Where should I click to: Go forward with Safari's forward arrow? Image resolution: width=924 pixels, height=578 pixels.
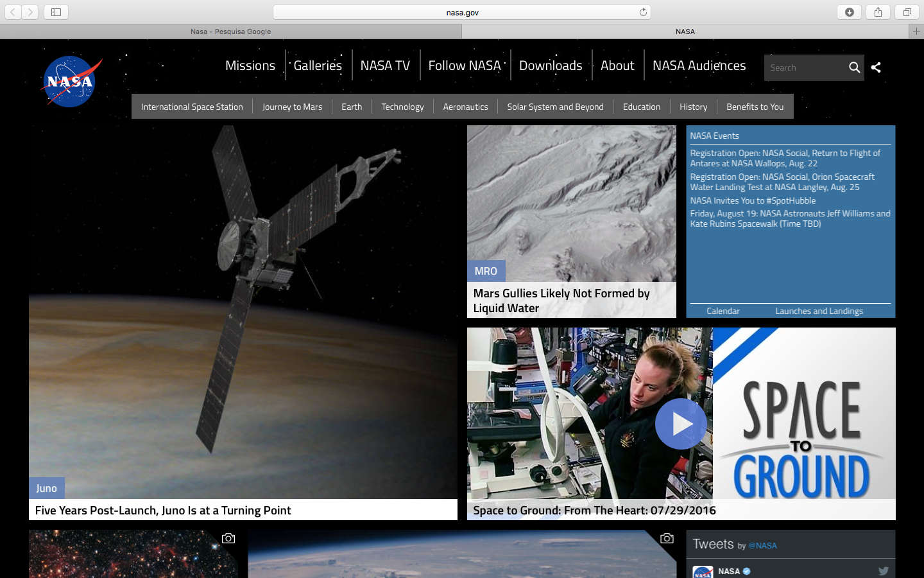(x=30, y=12)
